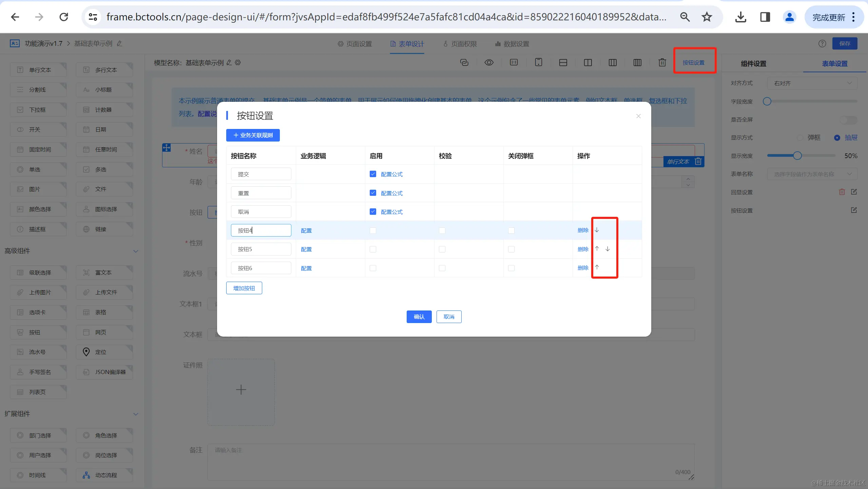
Task: Click bookmark star icon in address bar
Action: click(707, 17)
